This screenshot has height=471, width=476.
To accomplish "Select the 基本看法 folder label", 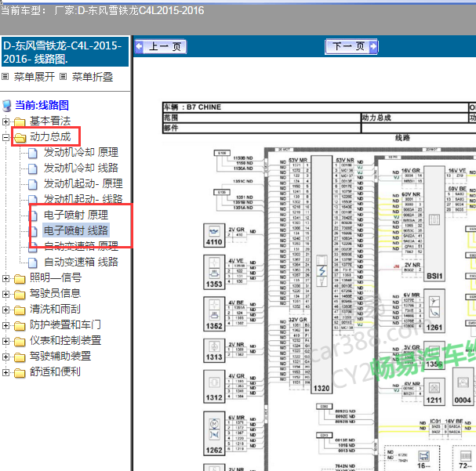I will click(50, 121).
